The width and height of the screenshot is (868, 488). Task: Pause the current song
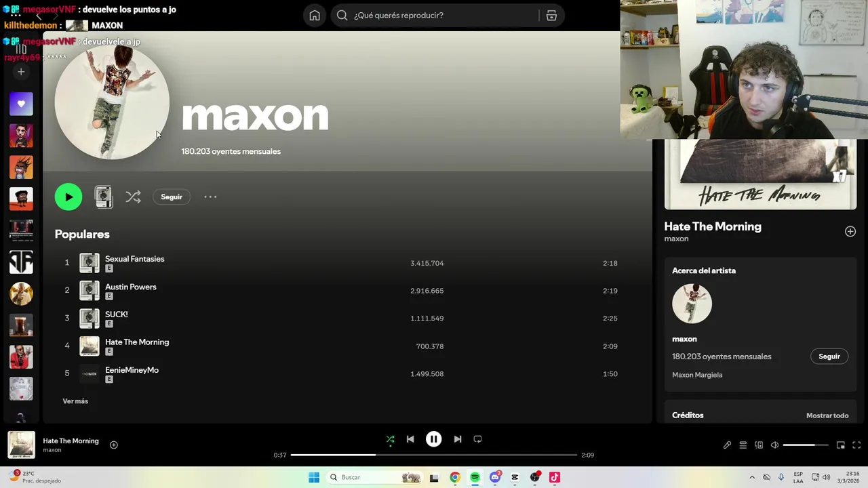(434, 439)
